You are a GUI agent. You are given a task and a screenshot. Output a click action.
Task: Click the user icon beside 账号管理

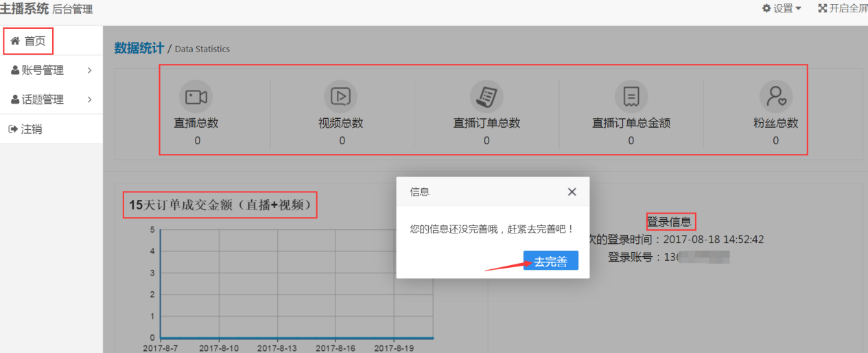click(15, 70)
